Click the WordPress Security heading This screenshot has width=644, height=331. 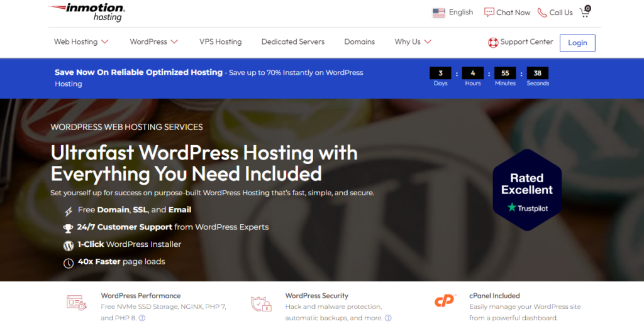tap(317, 296)
